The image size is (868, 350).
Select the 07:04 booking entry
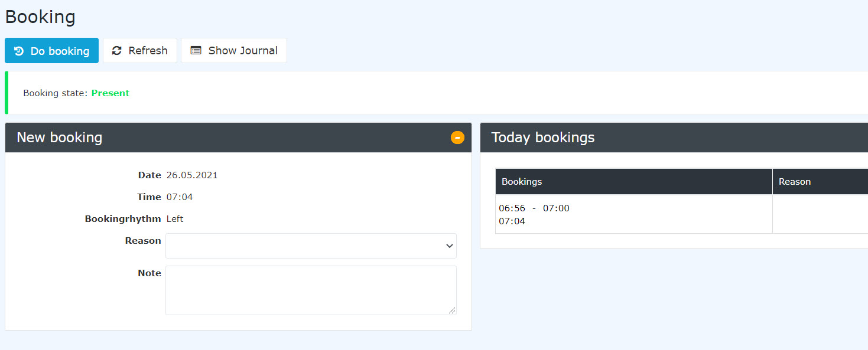click(512, 221)
